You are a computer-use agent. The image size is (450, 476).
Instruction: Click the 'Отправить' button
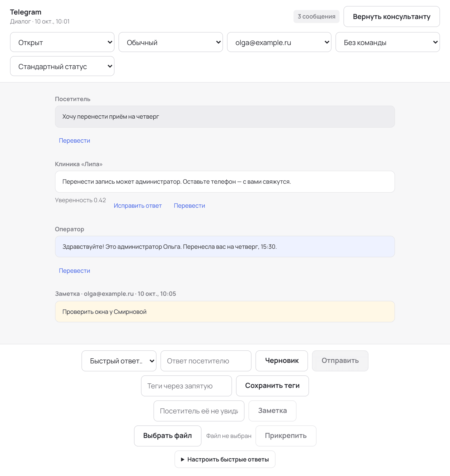pos(340,361)
